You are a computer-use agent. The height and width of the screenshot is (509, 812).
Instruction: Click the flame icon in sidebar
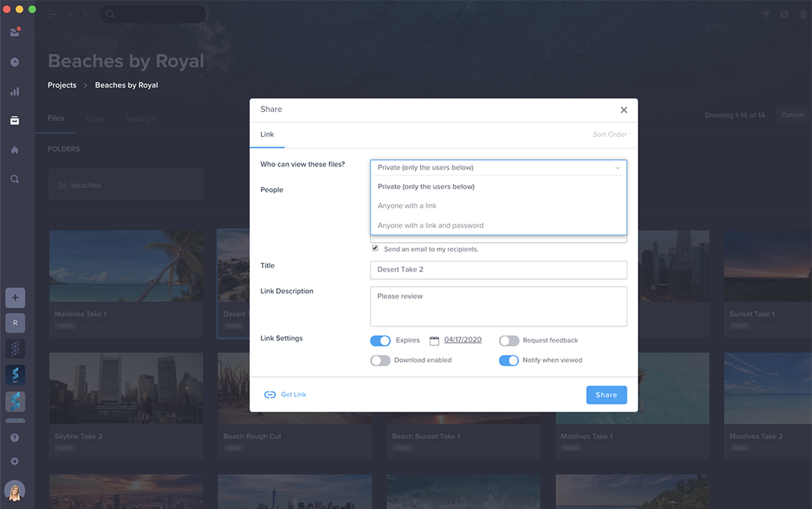(x=15, y=150)
